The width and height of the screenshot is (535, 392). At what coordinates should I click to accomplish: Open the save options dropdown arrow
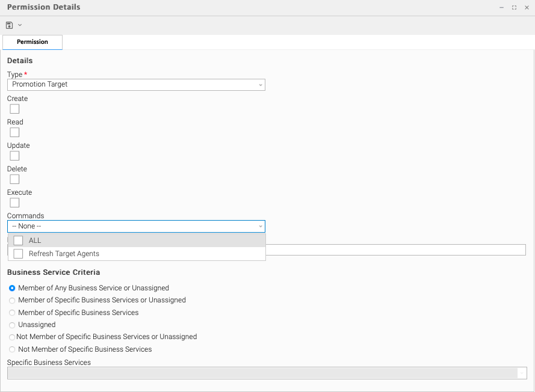[x=20, y=25]
